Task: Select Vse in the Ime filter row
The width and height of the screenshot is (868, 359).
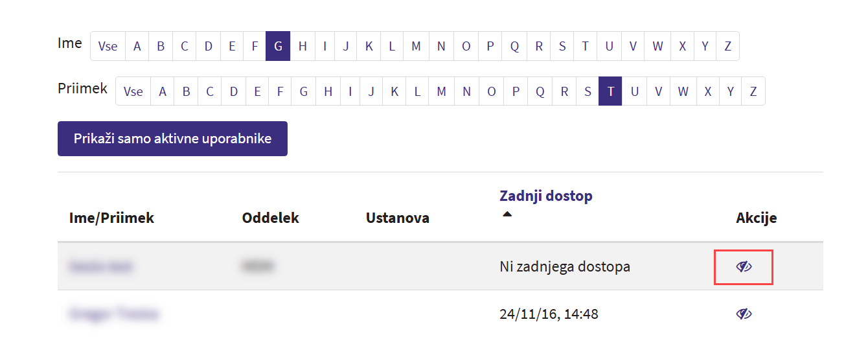Action: coord(108,46)
